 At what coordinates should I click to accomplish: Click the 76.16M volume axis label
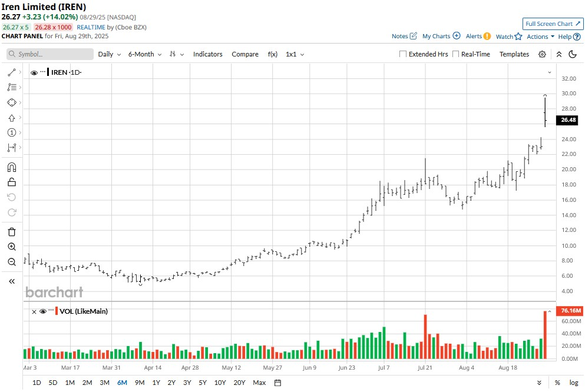coord(570,310)
